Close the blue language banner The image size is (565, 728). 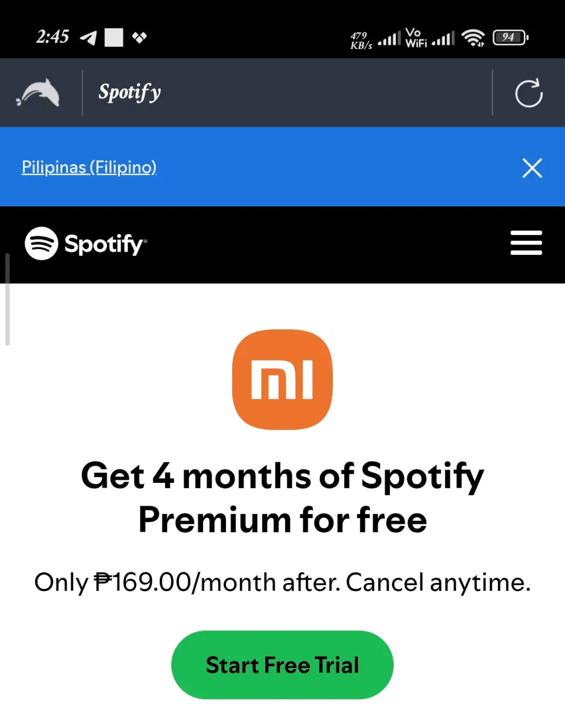tap(532, 168)
